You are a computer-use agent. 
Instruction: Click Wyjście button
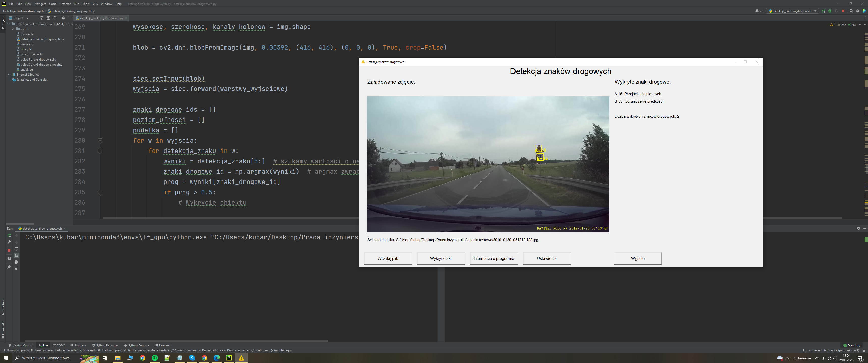[x=638, y=258]
